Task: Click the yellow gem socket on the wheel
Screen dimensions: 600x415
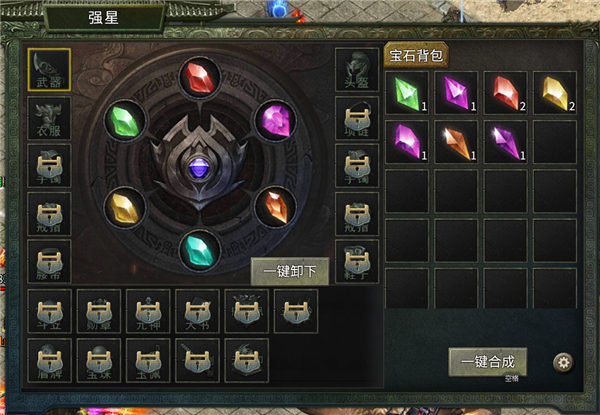Action: [125, 207]
